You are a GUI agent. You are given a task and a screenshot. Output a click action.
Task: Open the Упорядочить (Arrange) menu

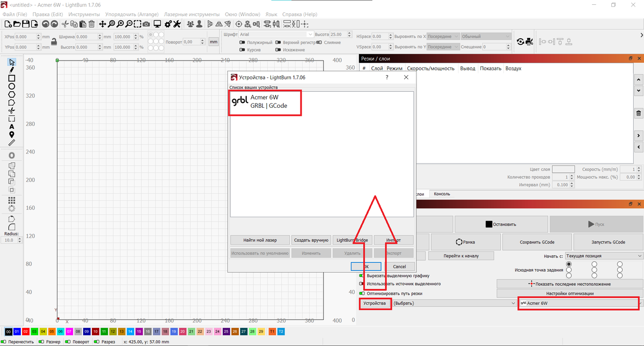[x=131, y=14]
